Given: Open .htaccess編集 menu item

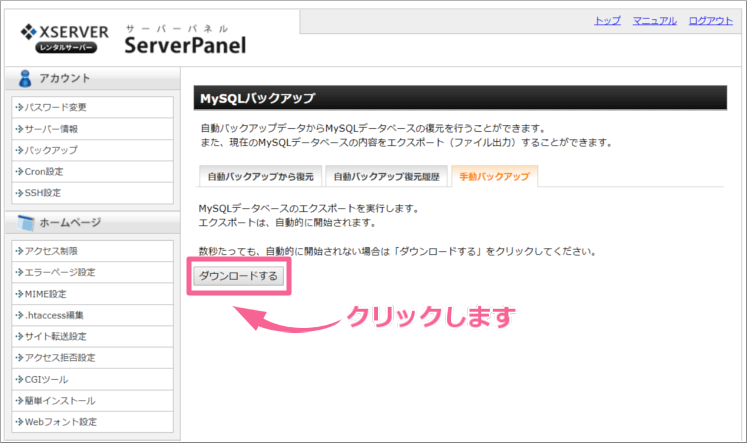Looking at the screenshot, I should coord(92,315).
